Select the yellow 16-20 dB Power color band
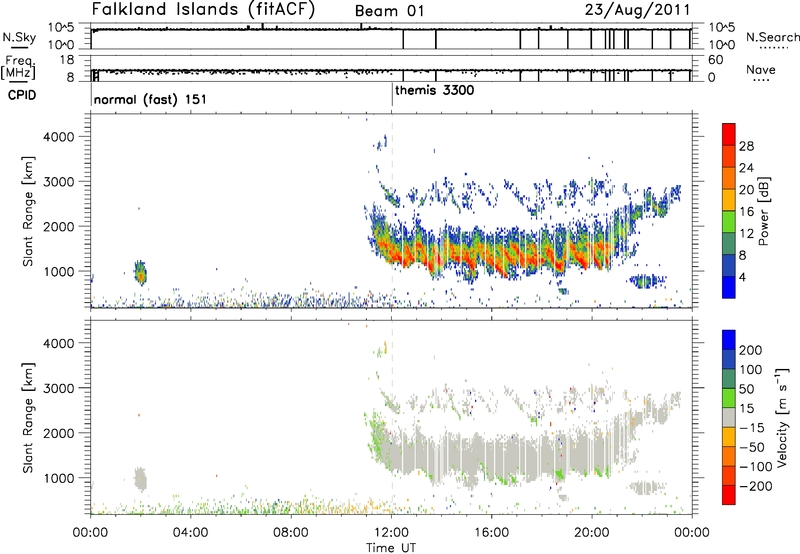This screenshot has height=554, width=800. 729,199
